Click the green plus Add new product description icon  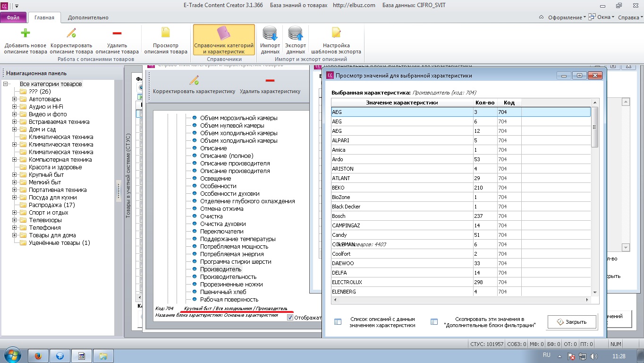25,33
